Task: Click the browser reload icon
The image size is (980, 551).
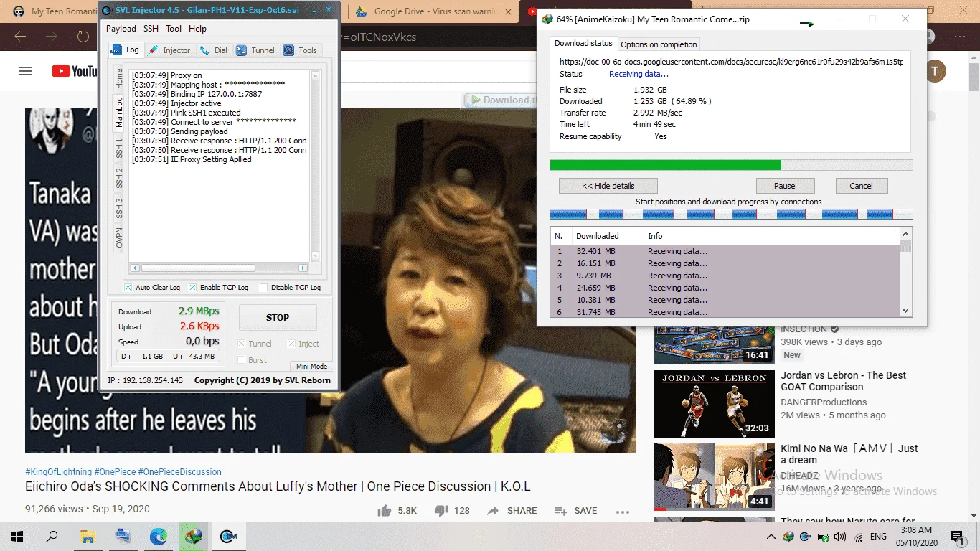Action: tap(83, 37)
